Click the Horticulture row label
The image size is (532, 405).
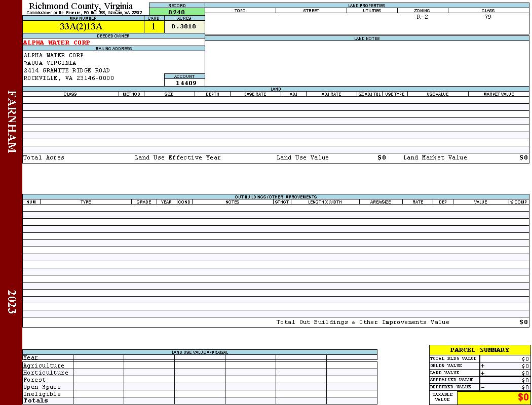tap(46, 373)
